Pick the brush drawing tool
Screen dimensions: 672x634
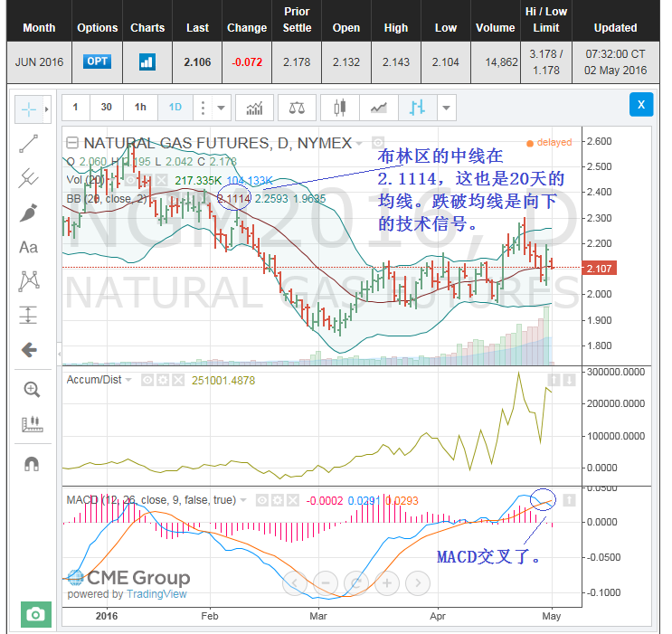click(29, 213)
